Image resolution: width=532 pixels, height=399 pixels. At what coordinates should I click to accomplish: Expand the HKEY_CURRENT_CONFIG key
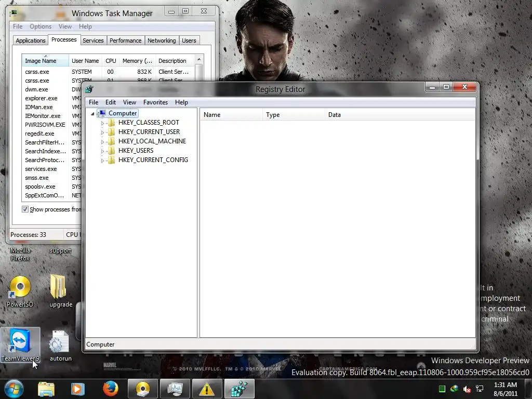[102, 161]
